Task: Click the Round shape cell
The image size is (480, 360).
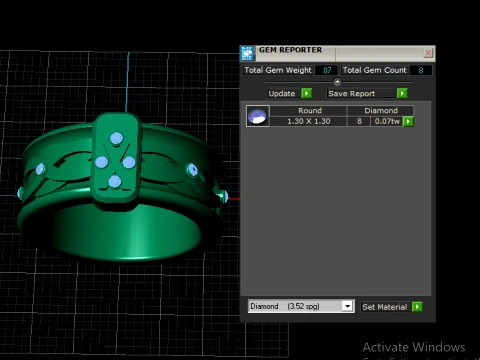Action: (310, 111)
